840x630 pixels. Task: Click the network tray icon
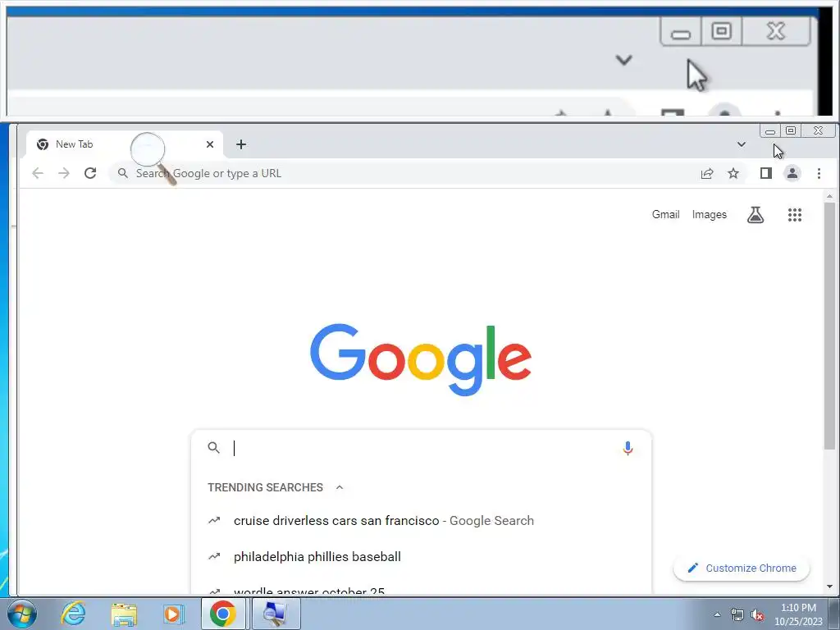pos(737,614)
